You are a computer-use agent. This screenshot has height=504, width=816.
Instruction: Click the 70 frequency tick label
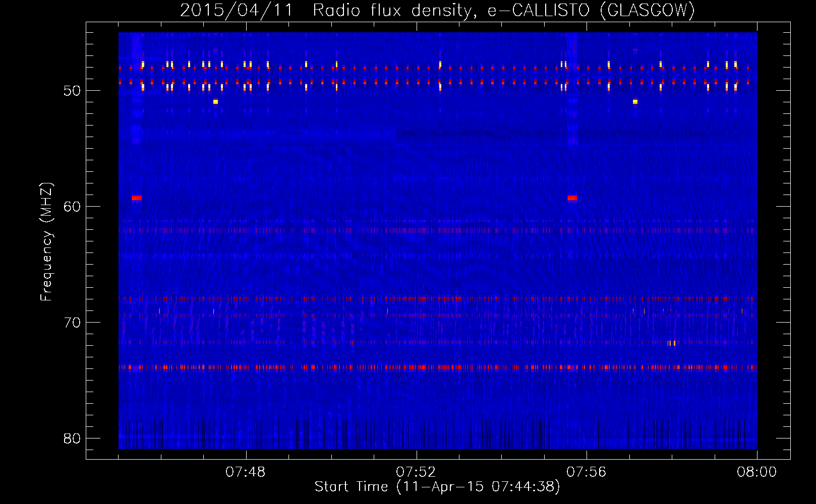(73, 323)
